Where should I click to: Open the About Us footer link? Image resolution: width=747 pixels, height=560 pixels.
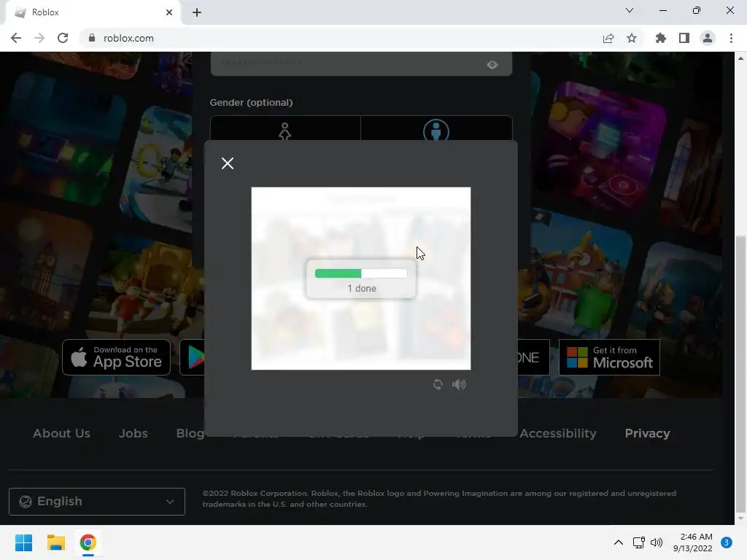[x=61, y=433]
